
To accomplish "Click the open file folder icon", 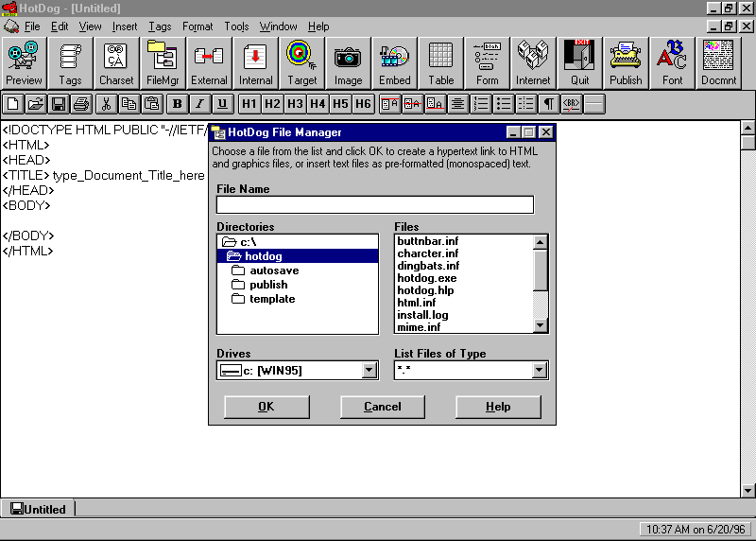I will 36,104.
